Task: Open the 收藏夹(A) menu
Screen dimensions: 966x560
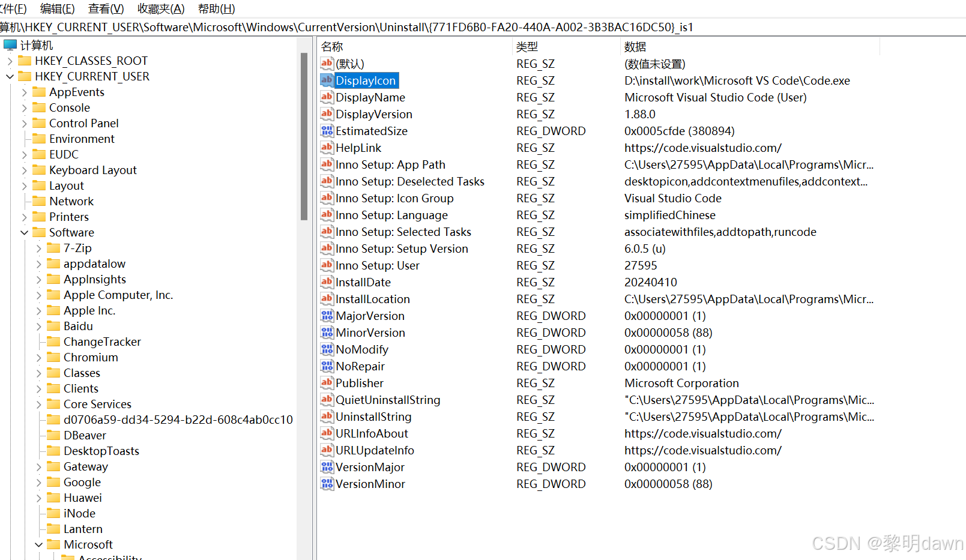Action: (x=161, y=9)
